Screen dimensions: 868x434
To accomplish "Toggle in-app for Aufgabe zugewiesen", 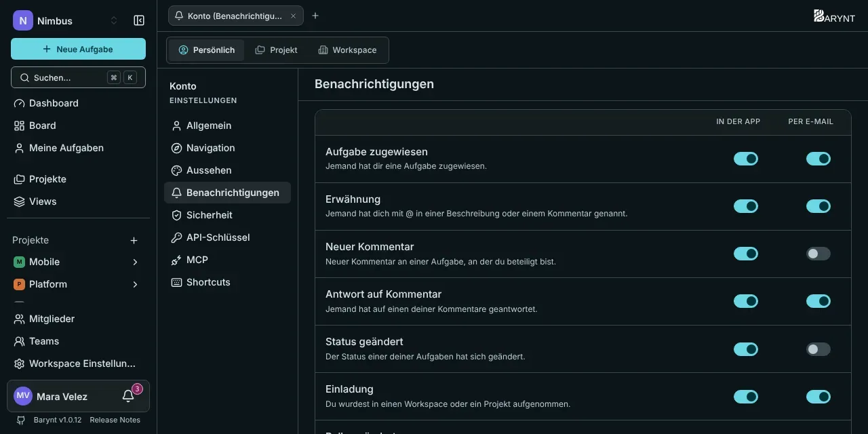I will click(746, 159).
